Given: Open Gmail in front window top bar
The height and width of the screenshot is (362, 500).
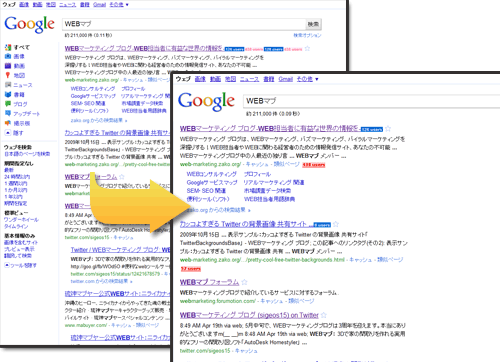Looking at the screenshot, I should [286, 79].
